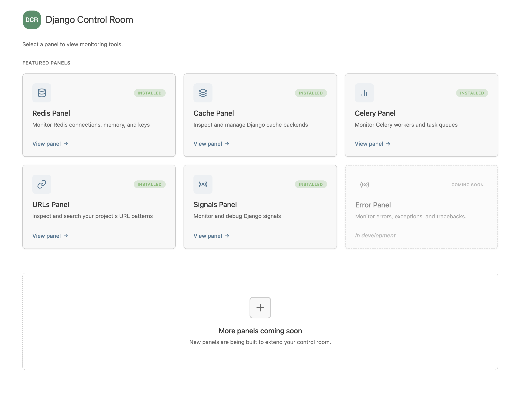Image resolution: width=532 pixels, height=399 pixels.
Task: Click the URLs Panel chain link icon
Action: tap(42, 184)
